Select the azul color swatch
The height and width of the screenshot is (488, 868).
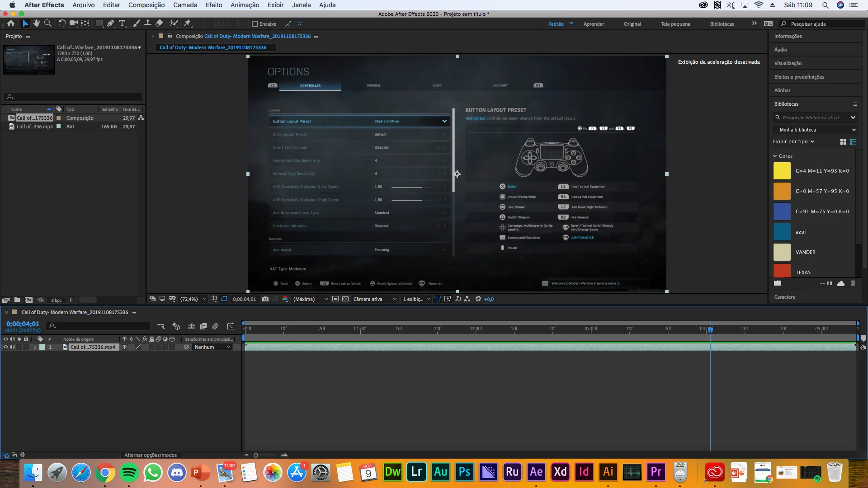[782, 232]
